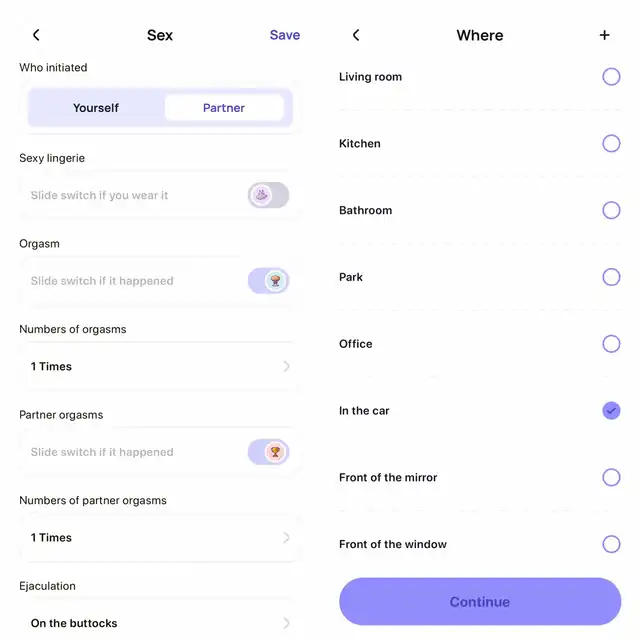Save the Sex entry
This screenshot has width=640, height=640.
tap(285, 35)
